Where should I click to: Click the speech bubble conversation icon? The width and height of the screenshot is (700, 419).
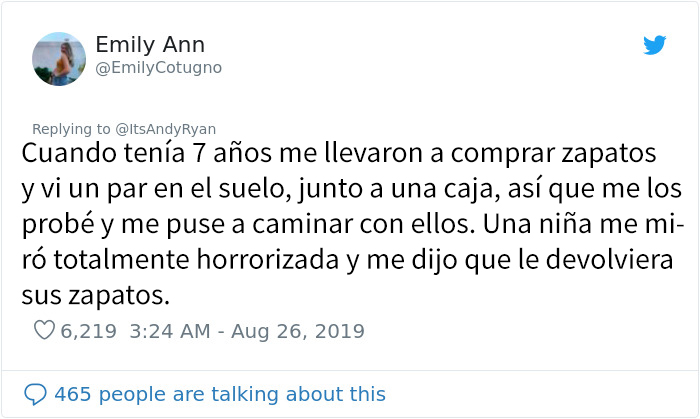35,394
